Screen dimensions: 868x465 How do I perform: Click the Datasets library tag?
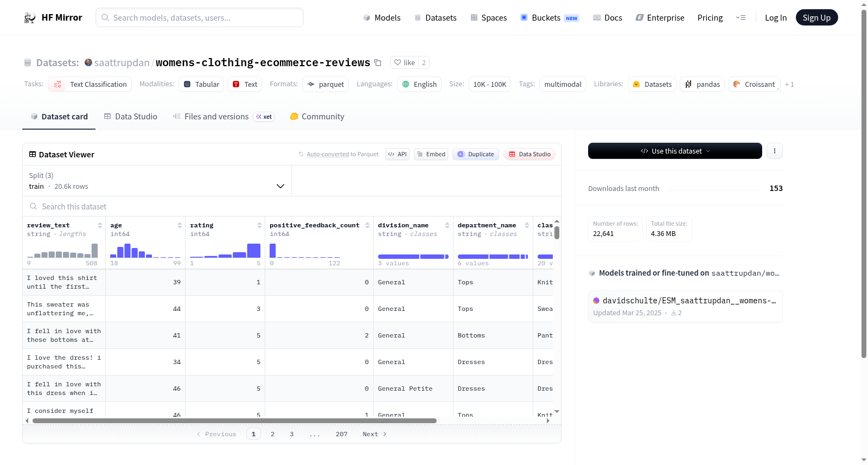pyautogui.click(x=652, y=84)
